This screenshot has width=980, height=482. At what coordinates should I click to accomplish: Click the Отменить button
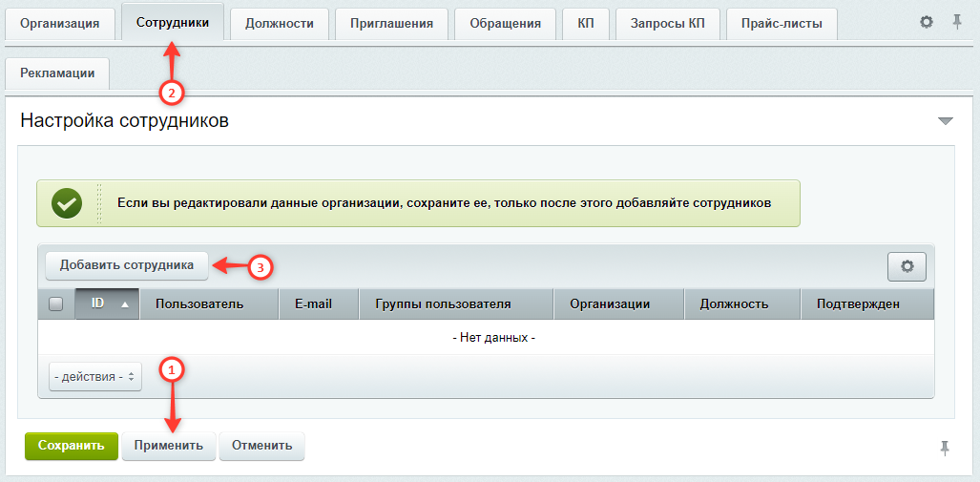[261, 447]
